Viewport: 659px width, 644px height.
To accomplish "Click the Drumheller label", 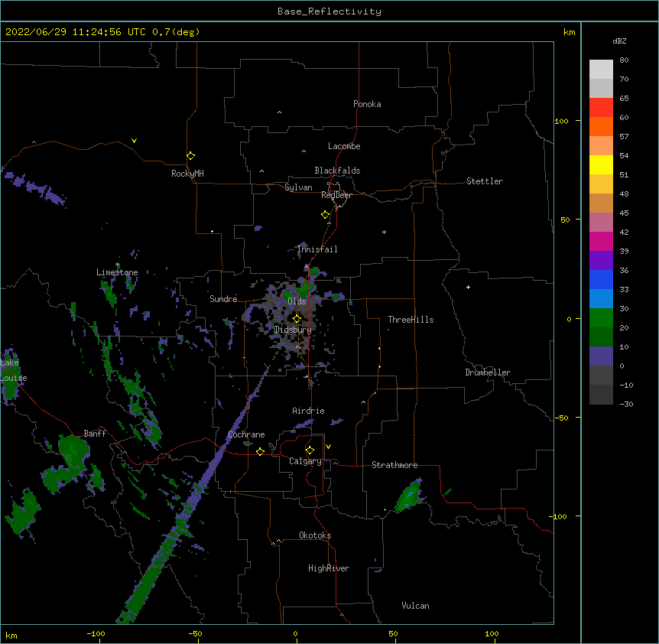I will tap(488, 372).
